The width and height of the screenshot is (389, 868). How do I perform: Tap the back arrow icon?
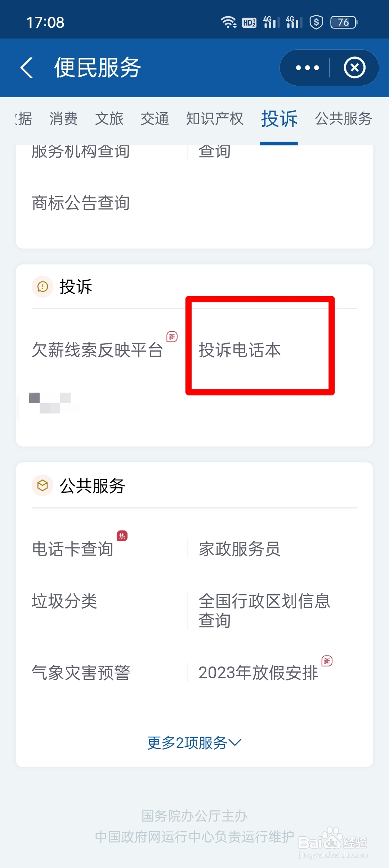[x=27, y=67]
